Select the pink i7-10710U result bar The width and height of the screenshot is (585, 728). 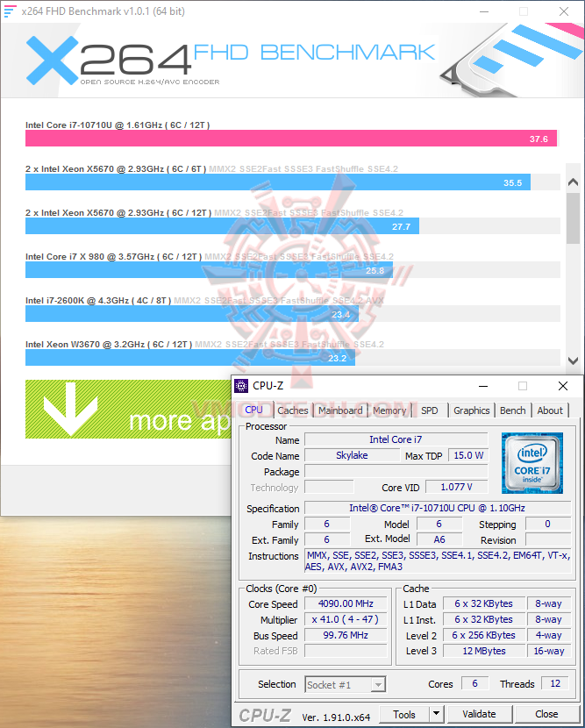point(291,139)
